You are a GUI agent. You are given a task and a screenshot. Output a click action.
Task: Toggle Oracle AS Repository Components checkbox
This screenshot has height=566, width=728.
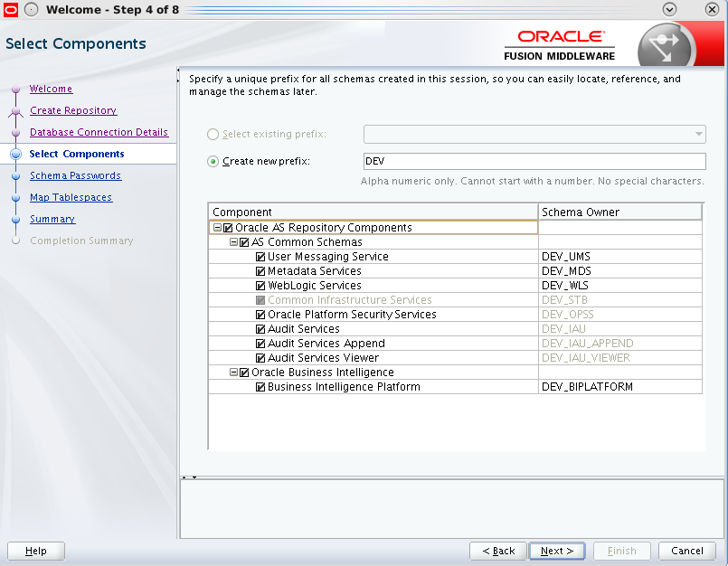pos(228,228)
